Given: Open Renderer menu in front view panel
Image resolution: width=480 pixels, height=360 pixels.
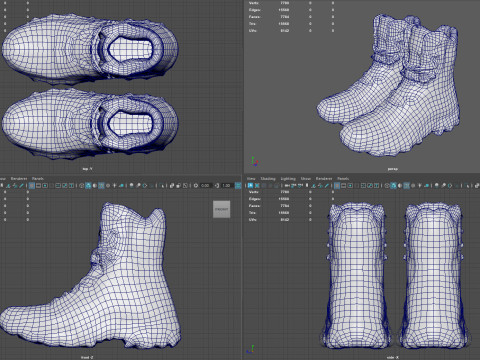Looking at the screenshot, I should (19, 178).
